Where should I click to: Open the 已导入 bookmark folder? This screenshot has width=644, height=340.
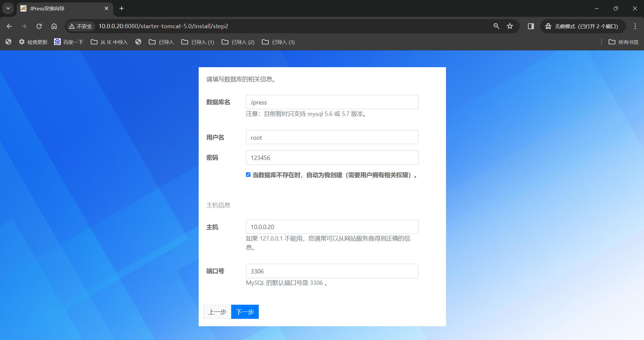161,42
